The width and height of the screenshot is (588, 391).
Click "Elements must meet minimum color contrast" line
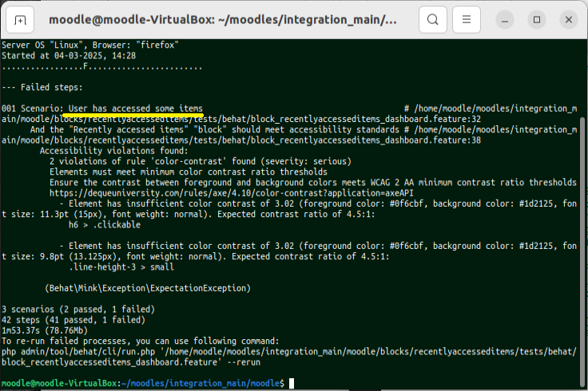pyautogui.click(x=189, y=172)
